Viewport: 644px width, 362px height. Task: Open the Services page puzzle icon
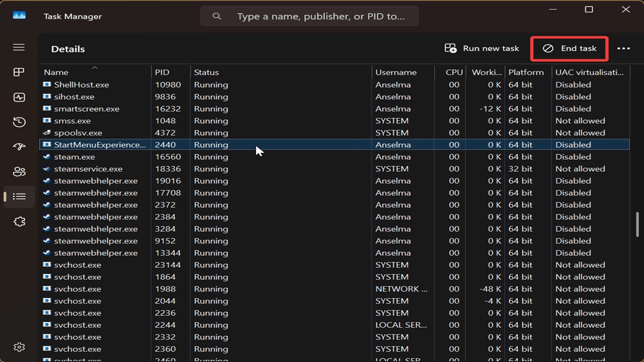pos(19,221)
